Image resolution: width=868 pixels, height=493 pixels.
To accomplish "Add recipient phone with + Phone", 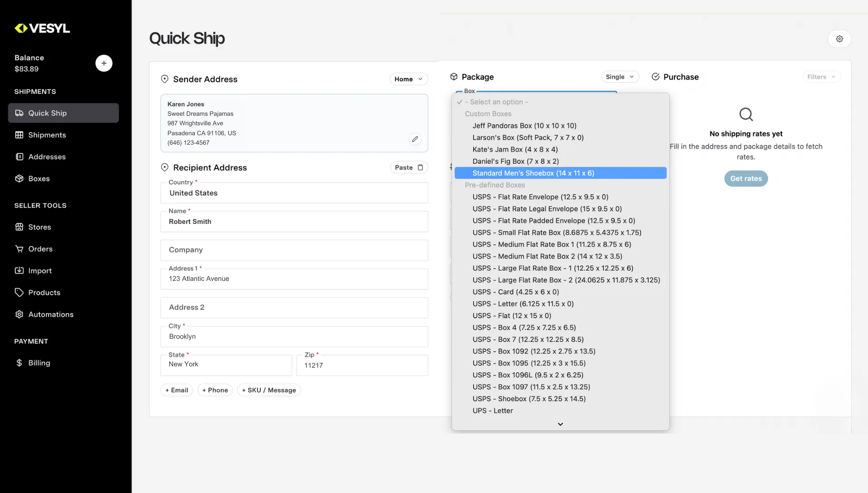I will pyautogui.click(x=215, y=390).
